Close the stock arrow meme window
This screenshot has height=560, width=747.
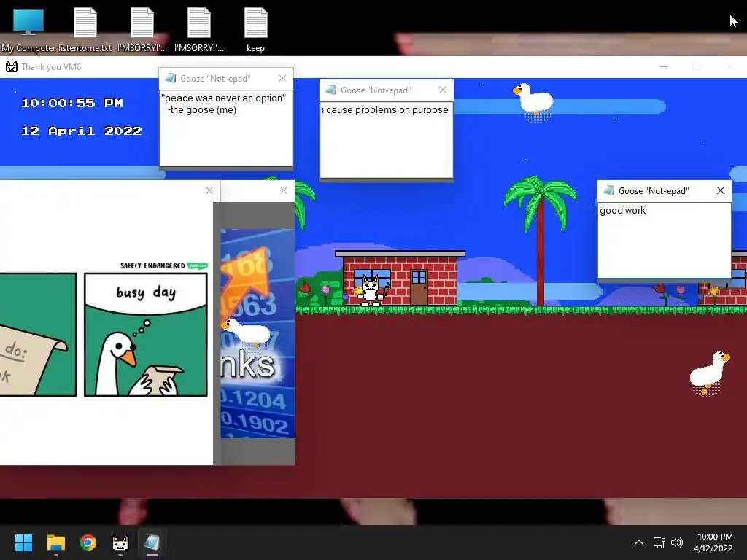284,190
